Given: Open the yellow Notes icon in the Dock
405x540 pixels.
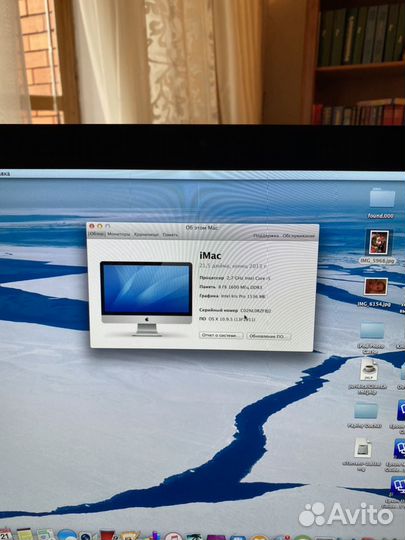Looking at the screenshot, I should click(25, 534).
